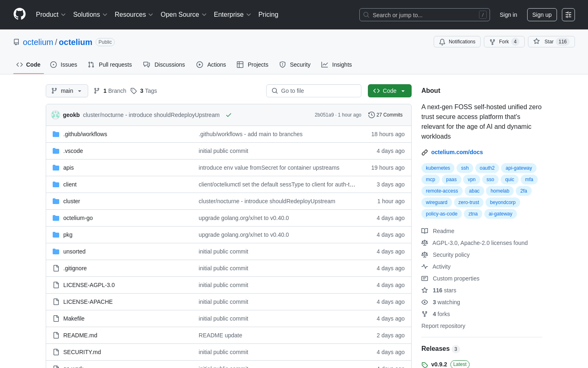Open the octelium-go folder icon
The width and height of the screenshot is (588, 368).
click(56, 218)
